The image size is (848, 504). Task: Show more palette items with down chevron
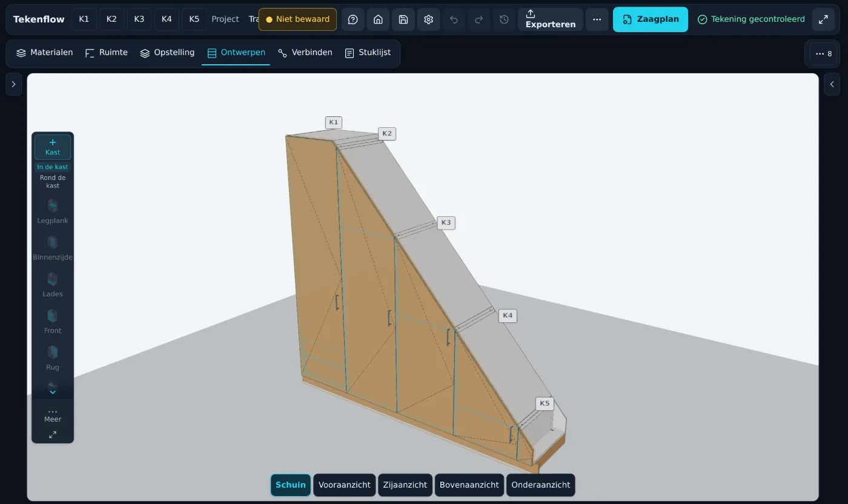[53, 392]
